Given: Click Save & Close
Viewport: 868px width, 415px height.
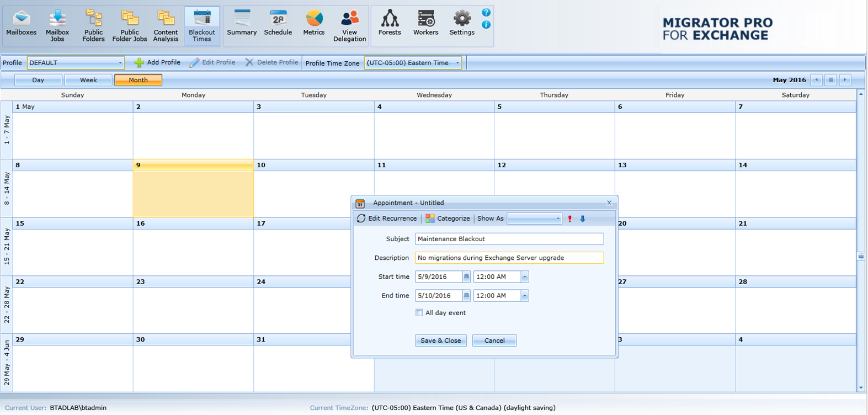Looking at the screenshot, I should point(441,340).
